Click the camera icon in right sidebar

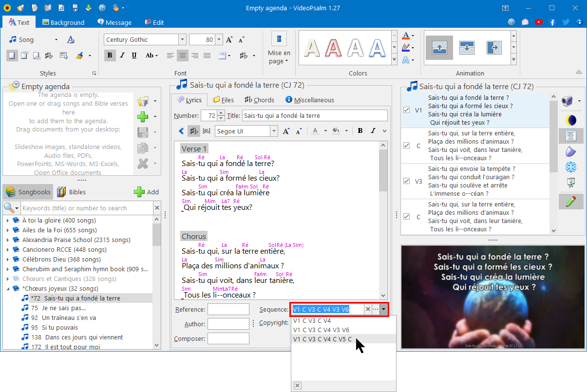567,101
